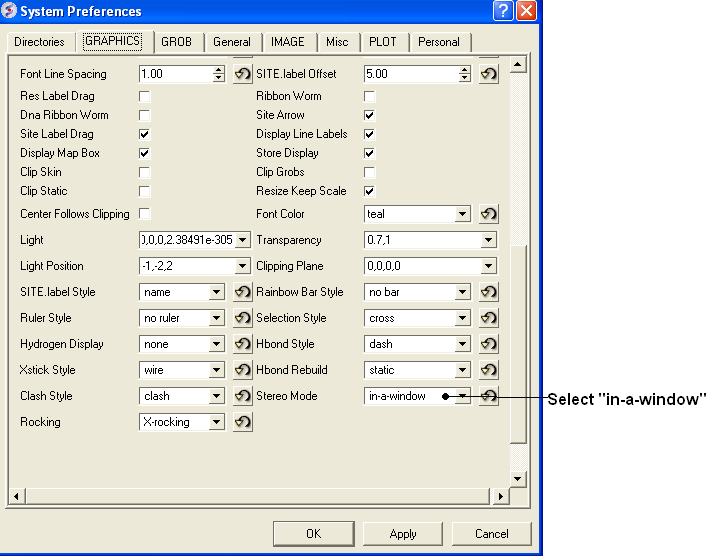
Task: Reset Font Color using its undo icon
Action: [x=488, y=214]
